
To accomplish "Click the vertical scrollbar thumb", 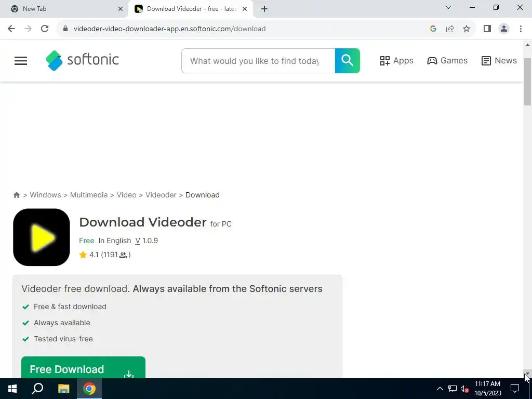I will 527,82.
